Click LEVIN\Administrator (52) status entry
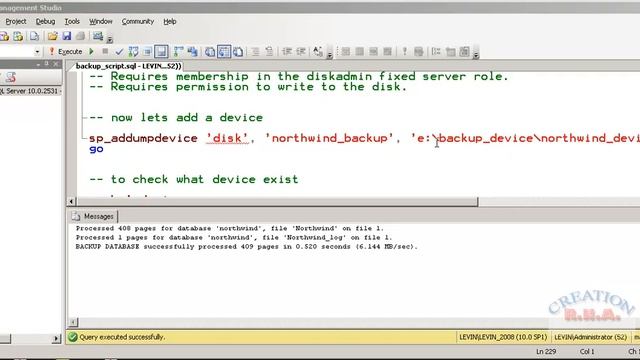This screenshot has width=640, height=360. coord(590,337)
